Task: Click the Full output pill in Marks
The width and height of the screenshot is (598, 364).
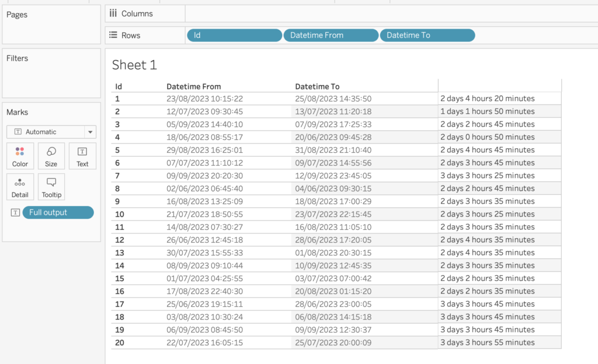Action: point(58,213)
